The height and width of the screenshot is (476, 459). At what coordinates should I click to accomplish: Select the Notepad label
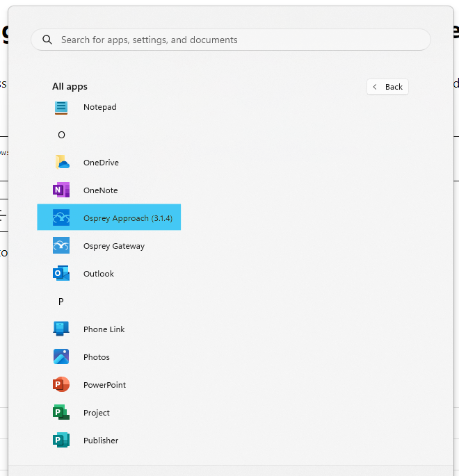tap(100, 107)
